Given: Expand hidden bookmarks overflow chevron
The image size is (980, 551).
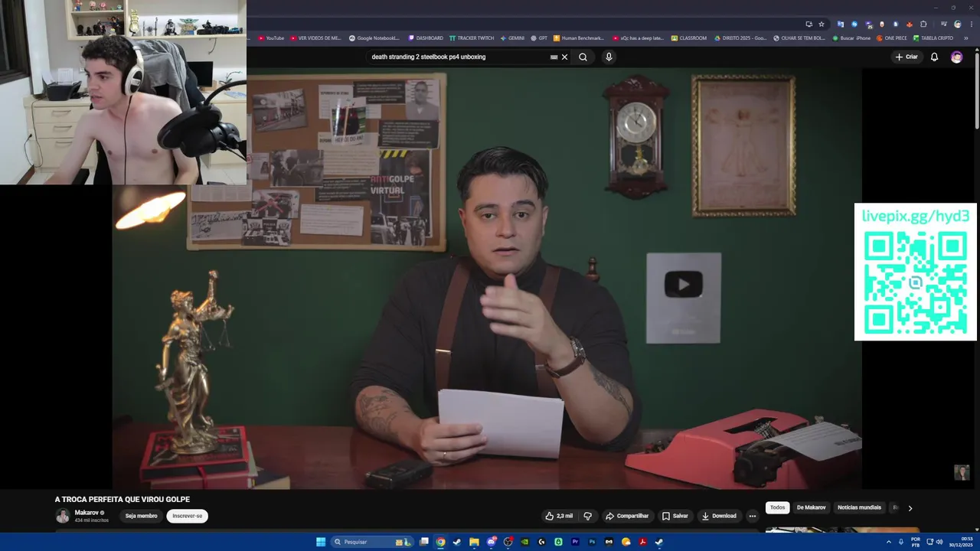Looking at the screenshot, I should click(x=965, y=37).
